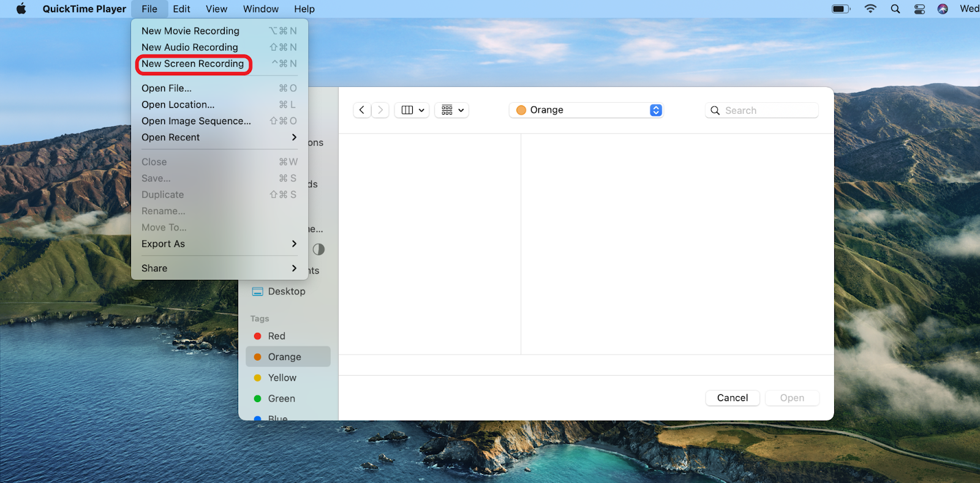Click the Desktop folder icon in sidebar

(258, 291)
